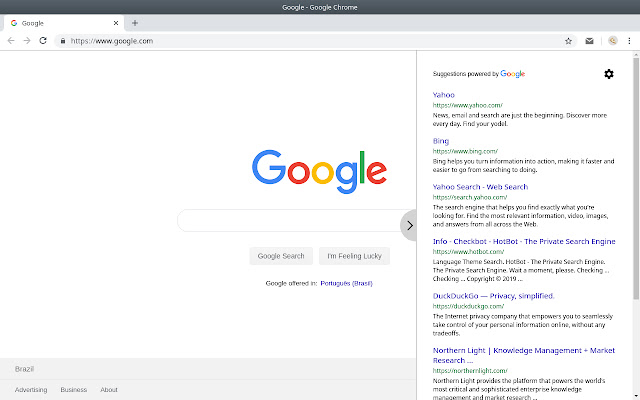This screenshot has width=640, height=400.
Task: Click the https://www.hotbot.com/ URL text
Action: pyautogui.click(x=469, y=252)
